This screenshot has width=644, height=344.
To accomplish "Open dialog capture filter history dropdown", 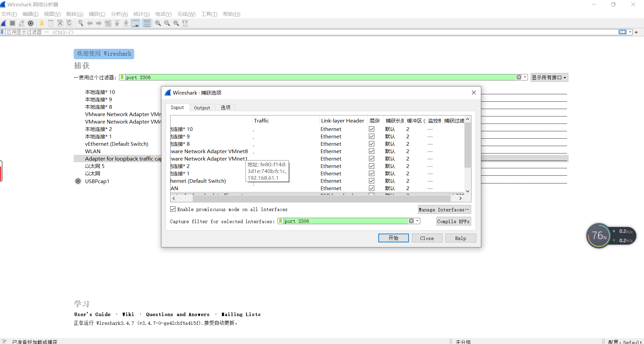I will (417, 221).
